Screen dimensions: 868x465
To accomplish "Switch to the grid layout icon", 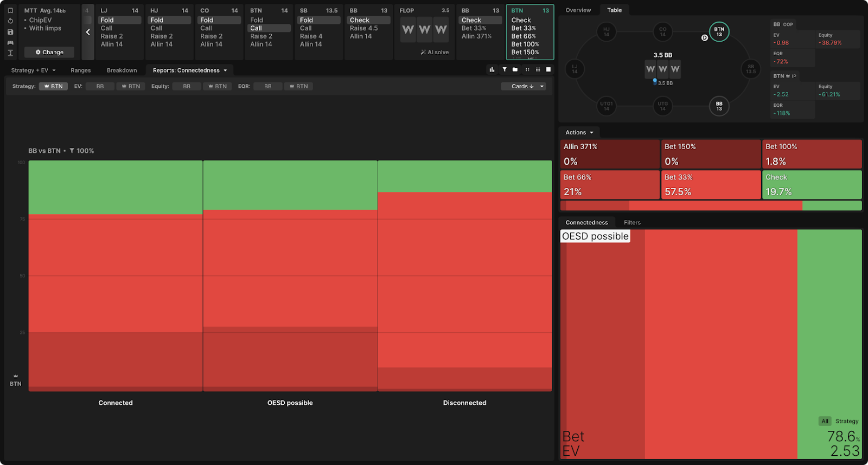I will (x=538, y=69).
